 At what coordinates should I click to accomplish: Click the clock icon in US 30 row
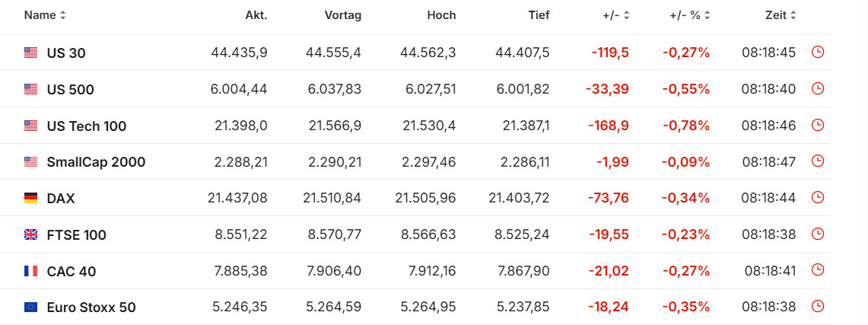tap(819, 53)
